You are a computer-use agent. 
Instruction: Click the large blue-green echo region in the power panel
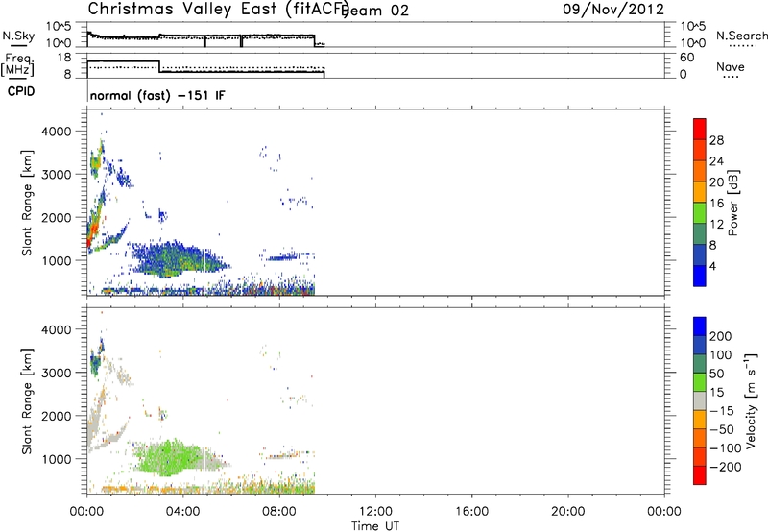(177, 259)
